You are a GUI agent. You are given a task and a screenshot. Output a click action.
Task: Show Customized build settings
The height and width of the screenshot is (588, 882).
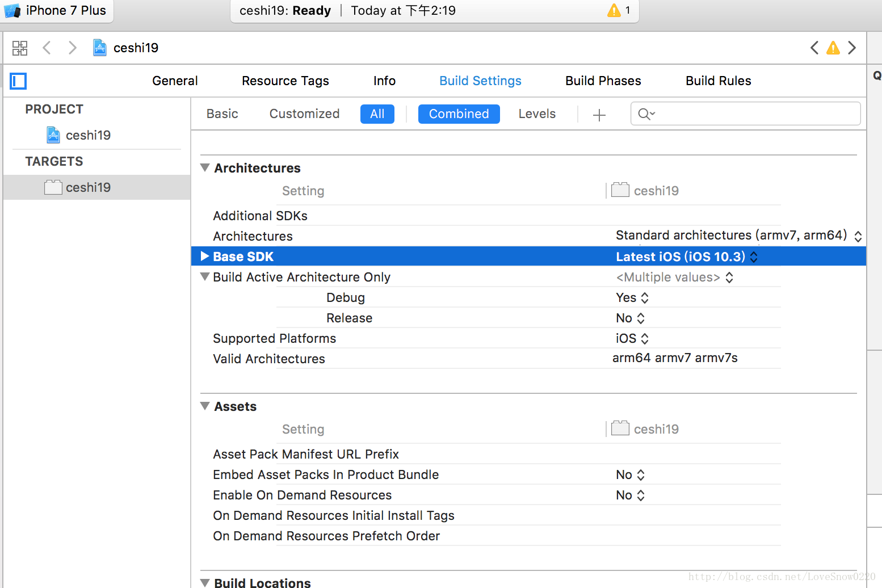point(304,114)
